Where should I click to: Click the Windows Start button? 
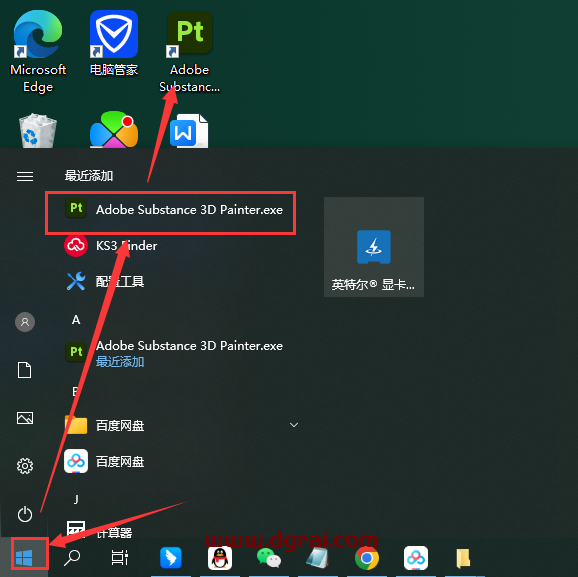pos(24,557)
